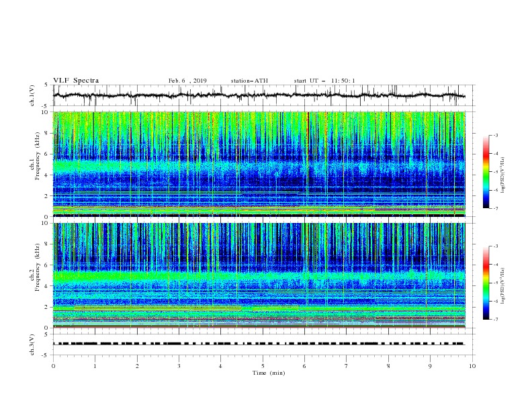The image size is (532, 411).
Task: Click the "log(PSD)(V²/Hz)" label beside ch.1 colorbar
Action: click(x=503, y=175)
